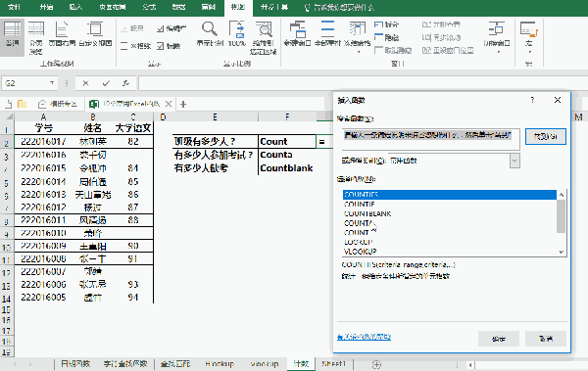Select LOOKUP in the function list
The width and height of the screenshot is (588, 371).
point(450,242)
